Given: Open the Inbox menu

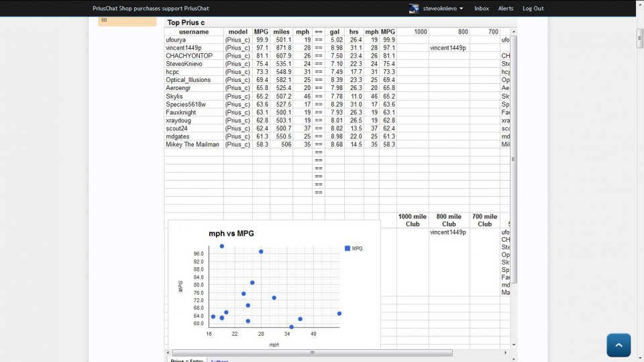Looking at the screenshot, I should 481,9.
